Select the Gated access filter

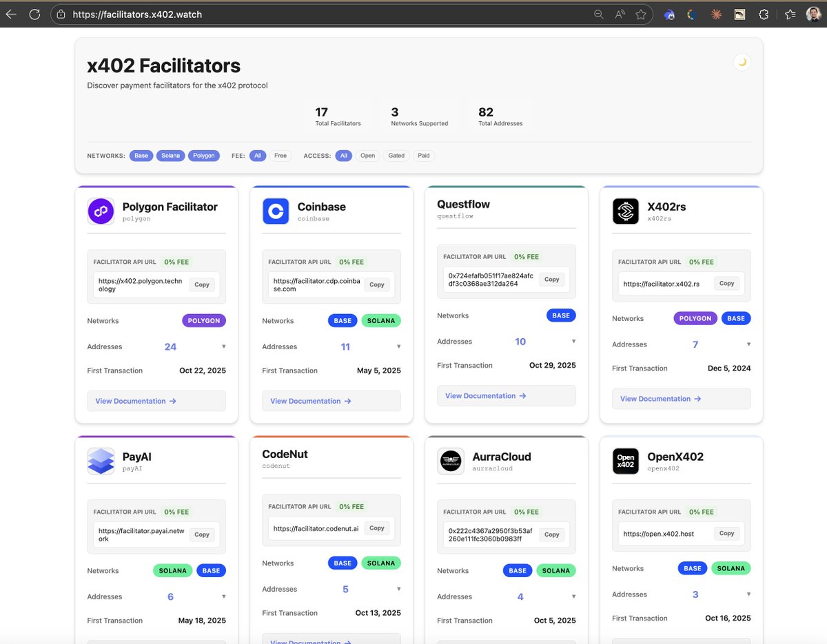point(396,156)
